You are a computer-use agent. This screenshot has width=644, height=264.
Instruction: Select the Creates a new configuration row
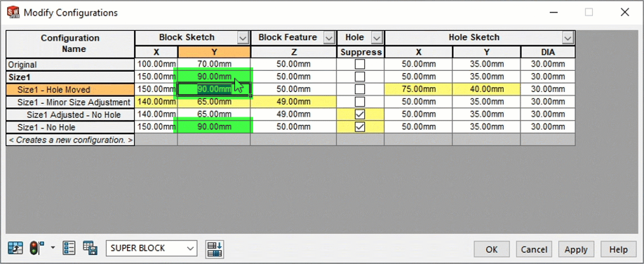tap(70, 140)
